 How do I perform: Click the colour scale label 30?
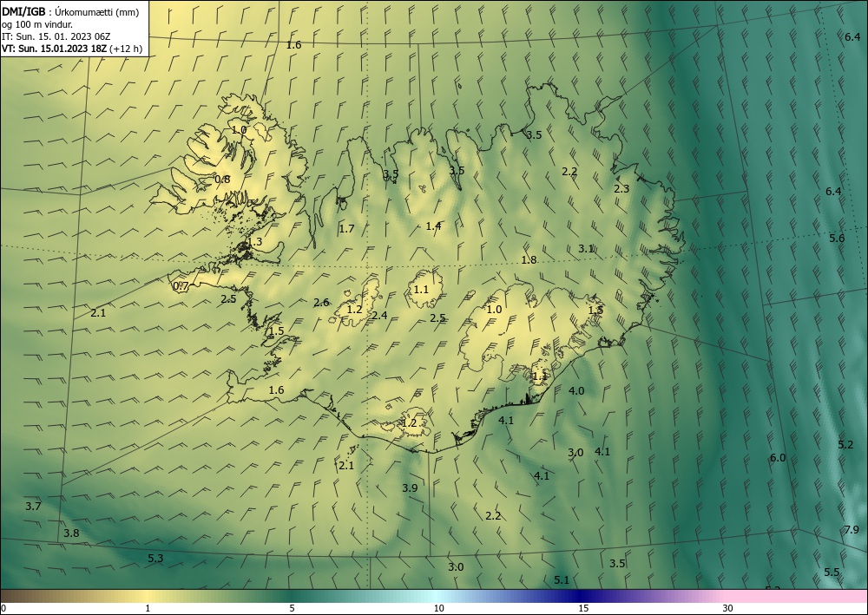coord(728,609)
